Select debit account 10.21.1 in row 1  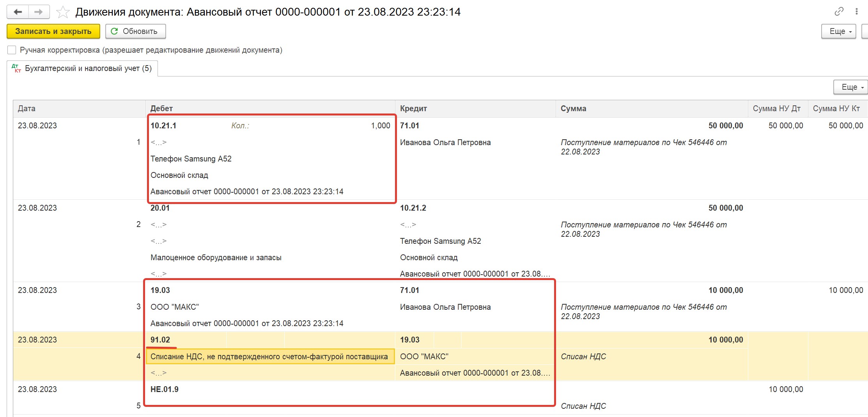pos(163,126)
